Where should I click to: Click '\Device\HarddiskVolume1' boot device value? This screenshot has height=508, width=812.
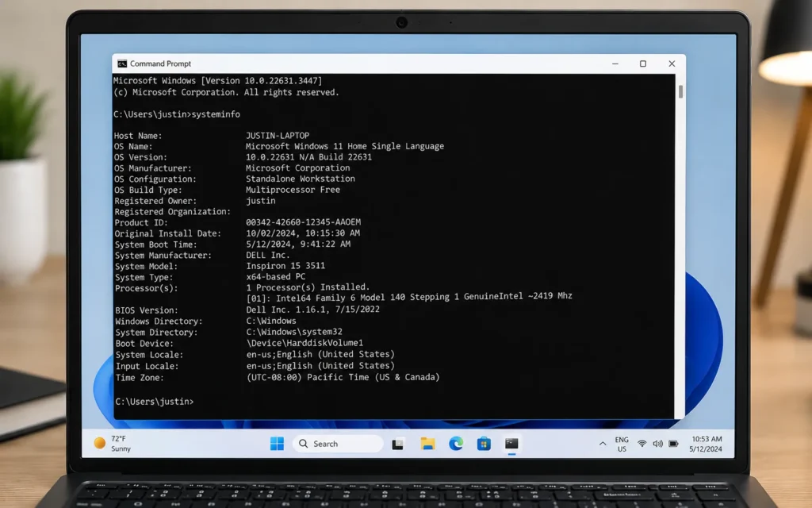305,343
